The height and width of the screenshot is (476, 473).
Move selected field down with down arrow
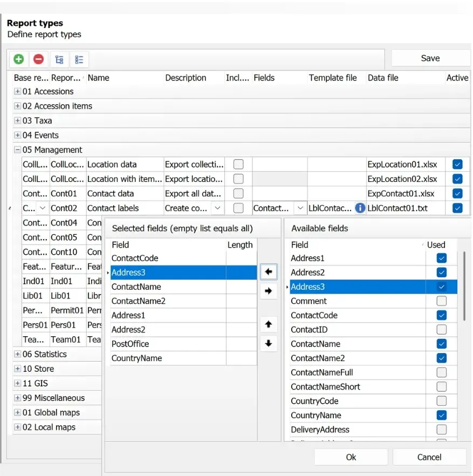tap(269, 344)
